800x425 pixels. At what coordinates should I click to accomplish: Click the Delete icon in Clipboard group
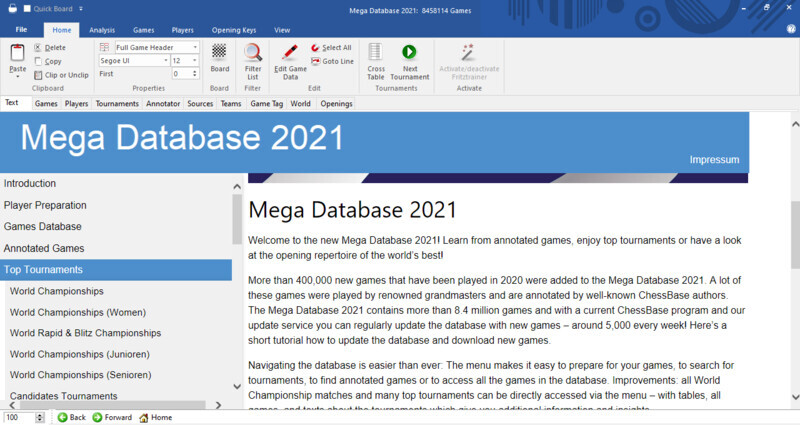(x=38, y=47)
